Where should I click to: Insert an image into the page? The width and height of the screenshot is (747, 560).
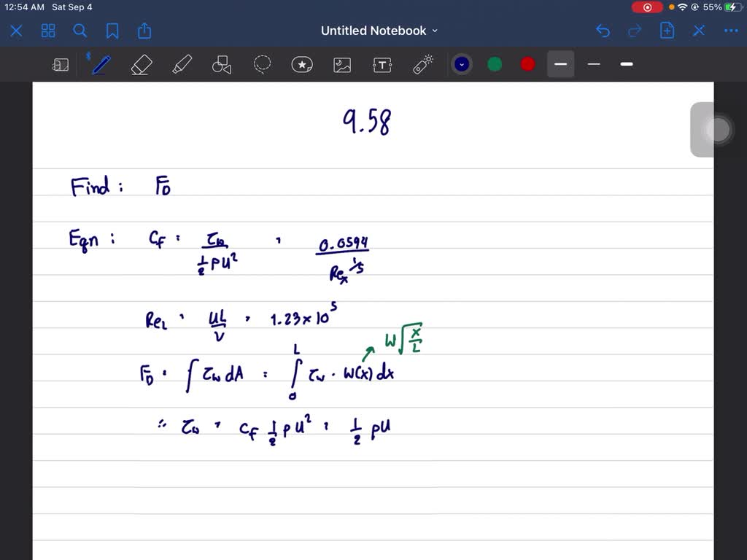pyautogui.click(x=342, y=64)
